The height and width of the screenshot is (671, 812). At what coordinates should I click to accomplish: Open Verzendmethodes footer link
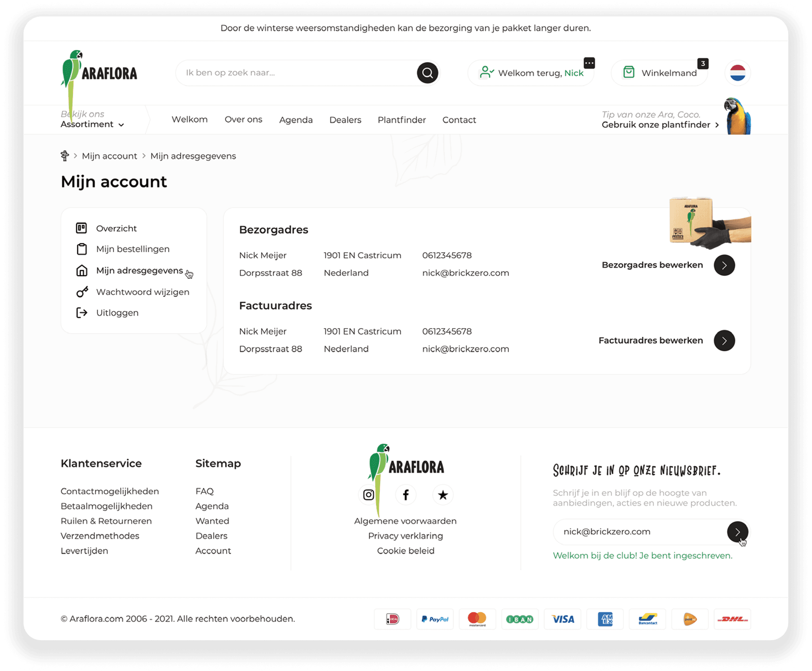click(100, 536)
